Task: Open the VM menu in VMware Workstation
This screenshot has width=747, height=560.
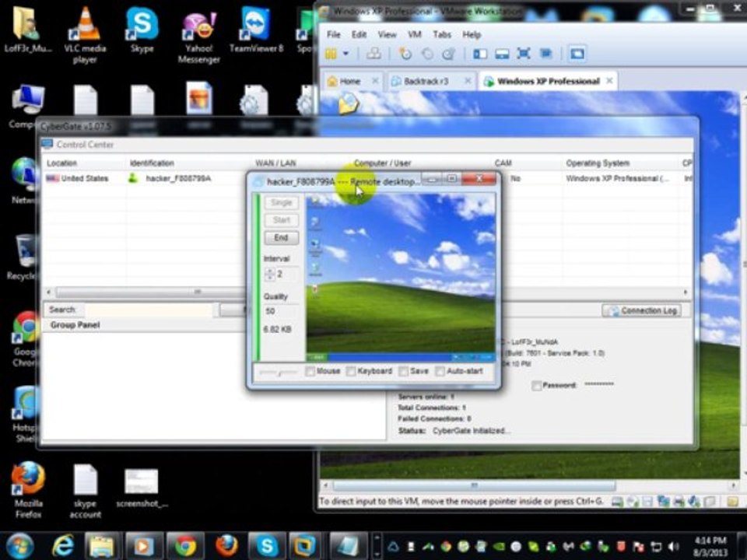Action: (x=415, y=35)
